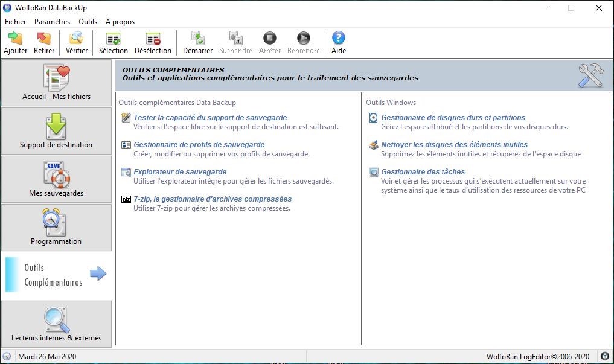Open Support de destination section

pos(56,131)
